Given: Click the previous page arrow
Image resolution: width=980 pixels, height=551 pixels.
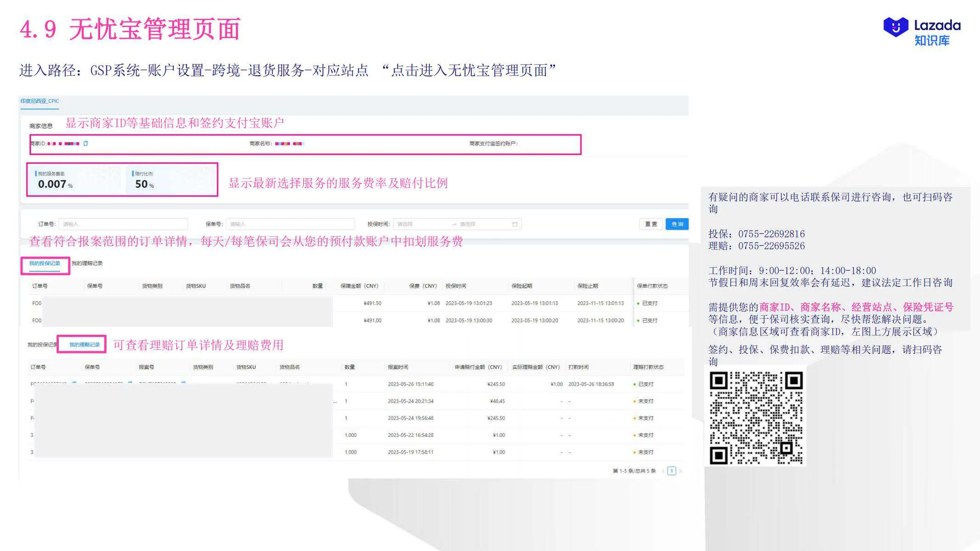Looking at the screenshot, I should click(x=663, y=471).
